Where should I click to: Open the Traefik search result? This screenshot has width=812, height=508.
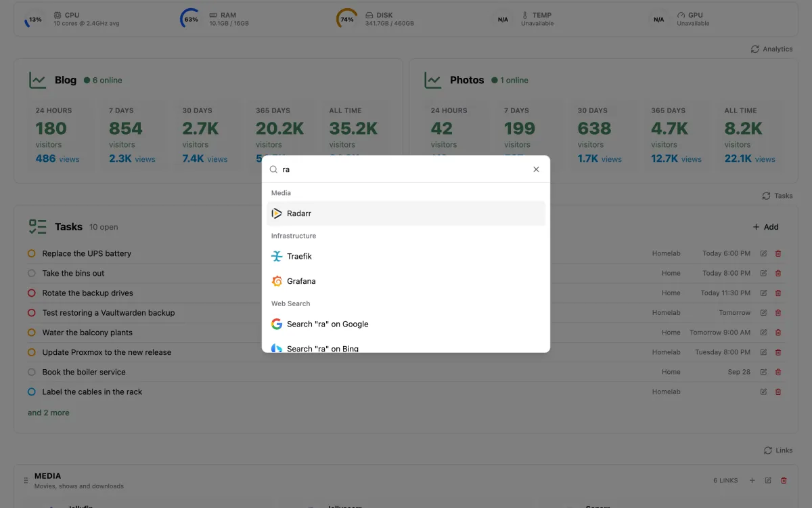(x=406, y=257)
